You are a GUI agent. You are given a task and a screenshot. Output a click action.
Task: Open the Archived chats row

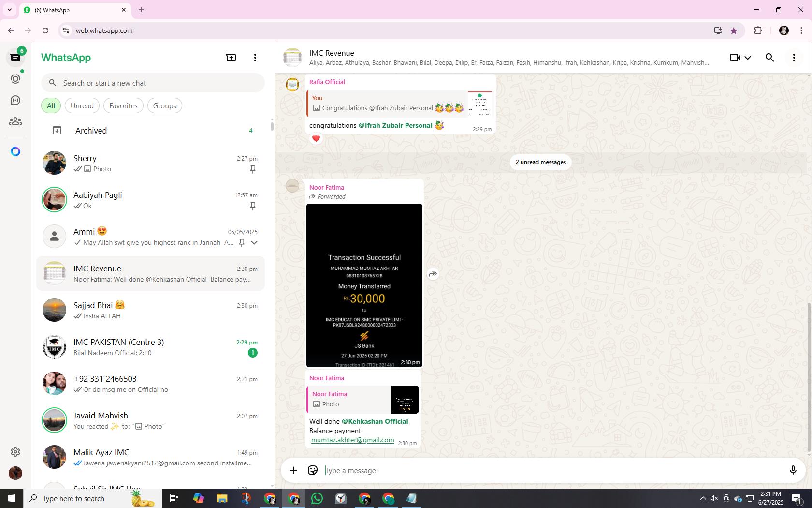151,131
